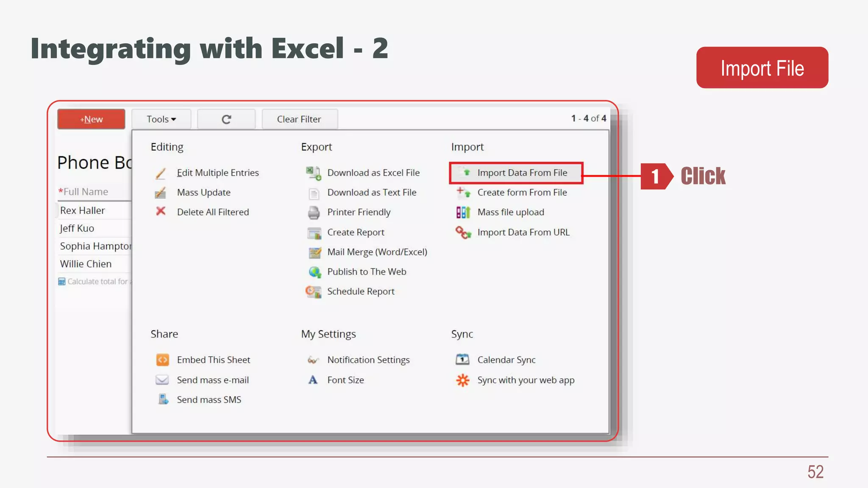Viewport: 868px width, 488px height.
Task: Select Publish to The Web
Action: tap(367, 272)
